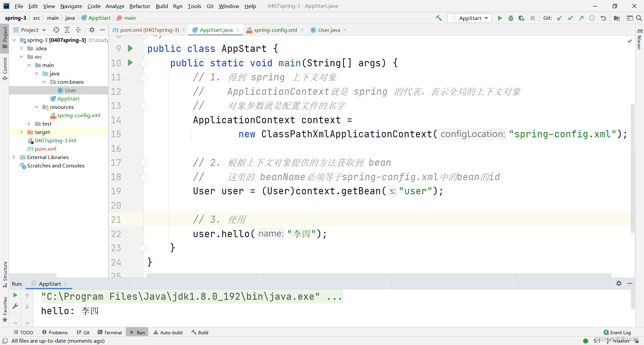
Task: Show Git history clock icon
Action: (592, 18)
